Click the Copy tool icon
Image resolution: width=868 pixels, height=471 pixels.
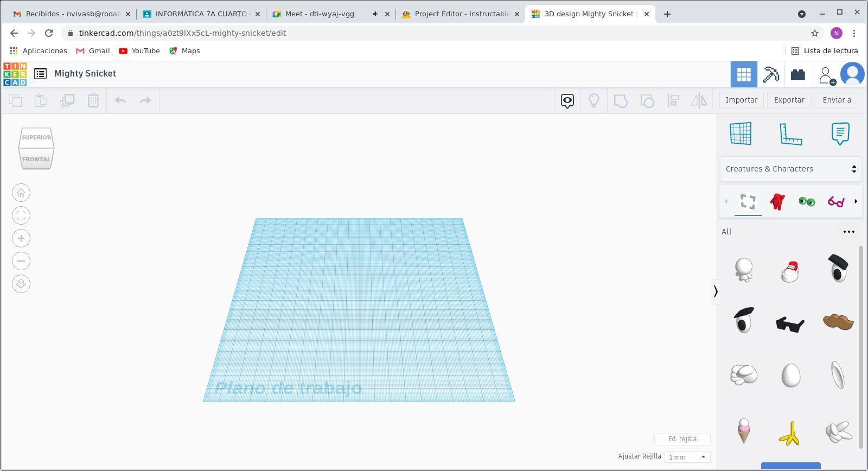tap(15, 100)
